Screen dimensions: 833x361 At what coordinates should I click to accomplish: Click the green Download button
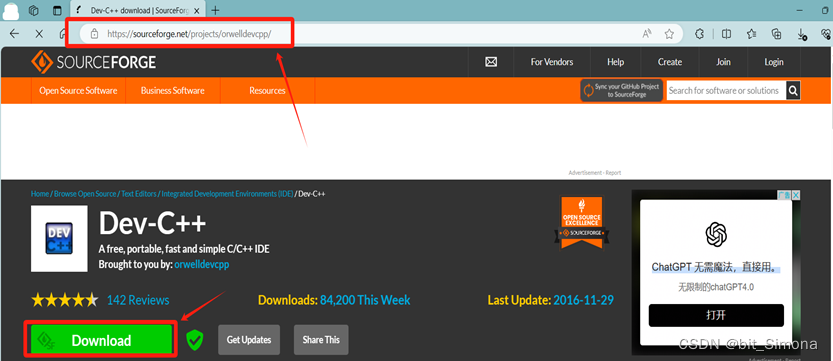coord(101,340)
